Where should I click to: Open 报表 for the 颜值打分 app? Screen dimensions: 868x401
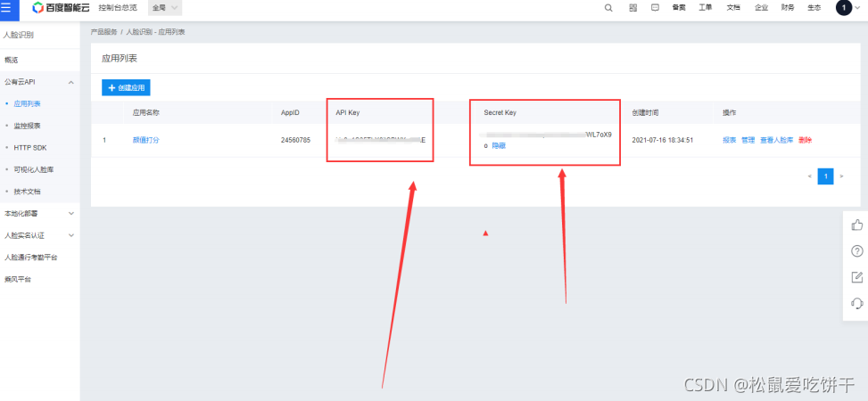729,140
